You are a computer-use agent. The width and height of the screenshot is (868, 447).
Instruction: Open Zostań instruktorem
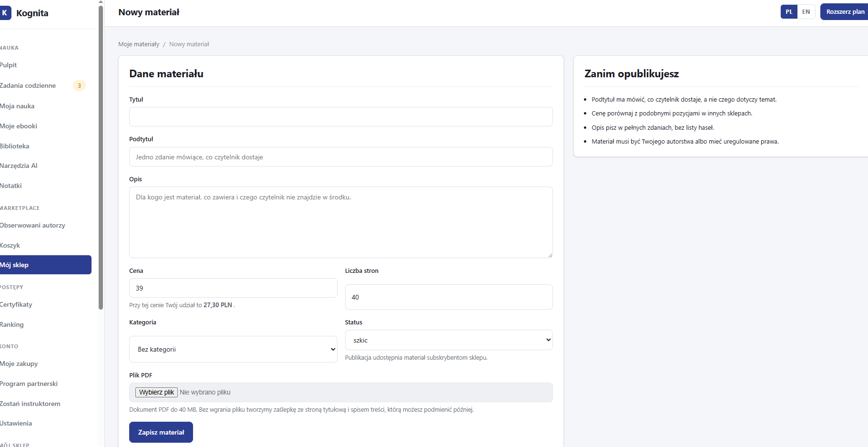click(x=30, y=404)
